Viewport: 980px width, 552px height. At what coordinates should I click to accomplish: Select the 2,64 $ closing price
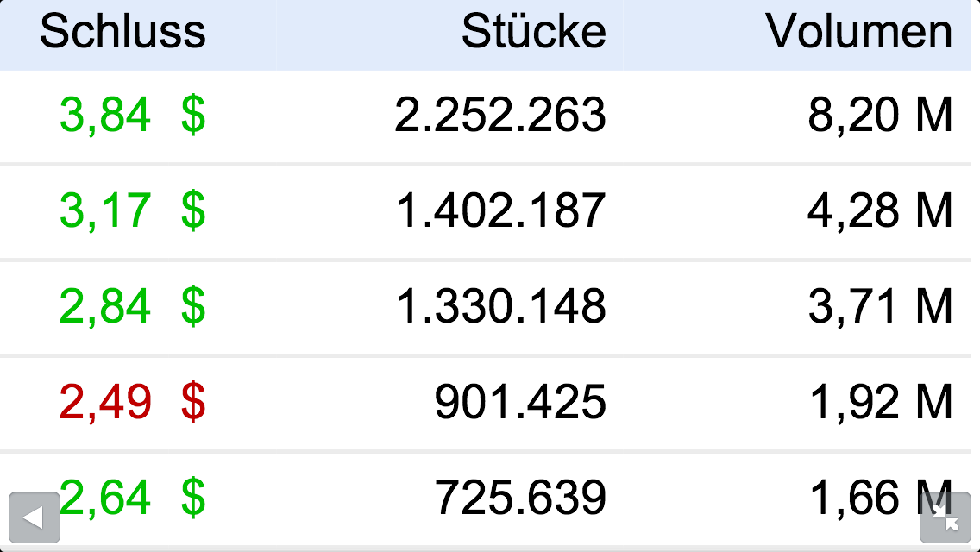(x=133, y=498)
